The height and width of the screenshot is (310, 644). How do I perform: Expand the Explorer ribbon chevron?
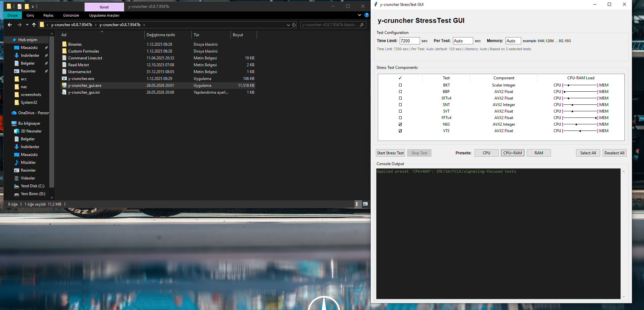(360, 15)
